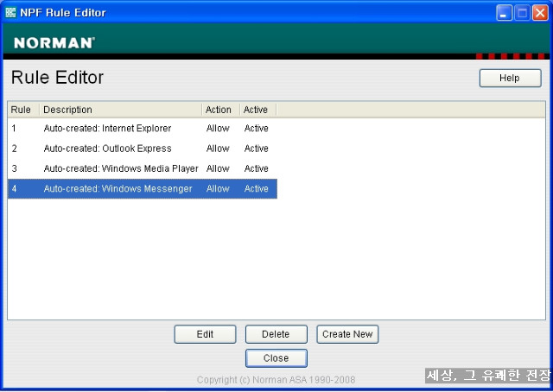Open the Help page
This screenshot has height=392, width=553.
(510, 78)
